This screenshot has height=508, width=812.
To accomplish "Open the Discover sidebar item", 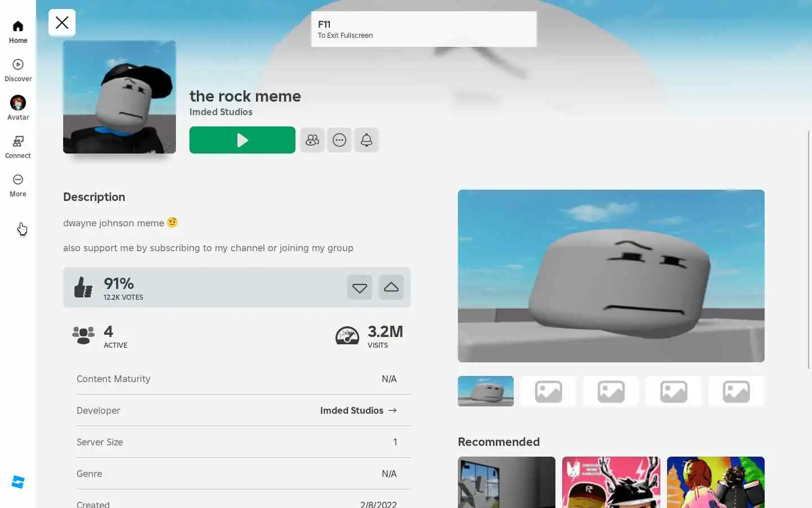I will (x=18, y=71).
